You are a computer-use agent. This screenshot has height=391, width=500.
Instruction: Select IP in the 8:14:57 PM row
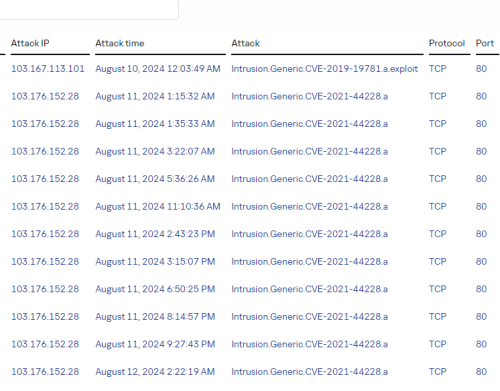(45, 316)
